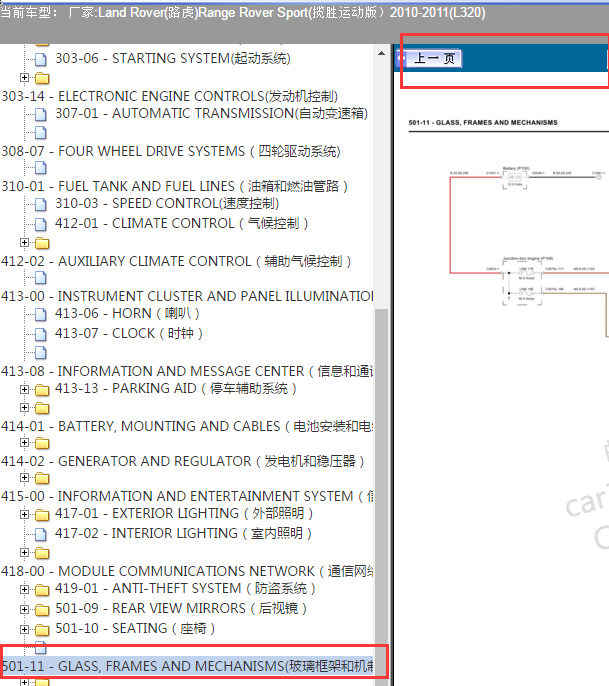Select 413-00 INSTRUMENT CLUSTER AND PANEL ILLUMINATION

[x=187, y=296]
